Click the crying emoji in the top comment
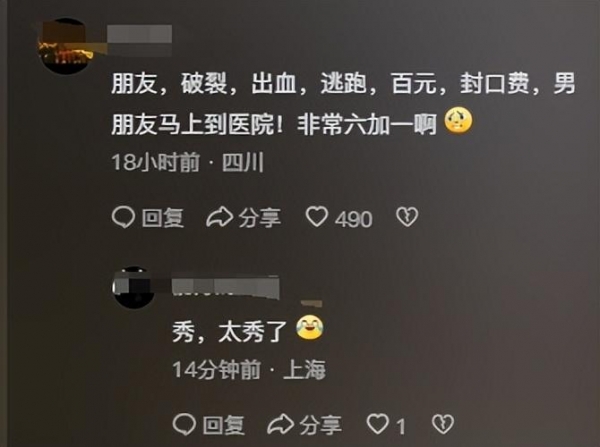Screen dimensions: 600x447 pos(458,121)
